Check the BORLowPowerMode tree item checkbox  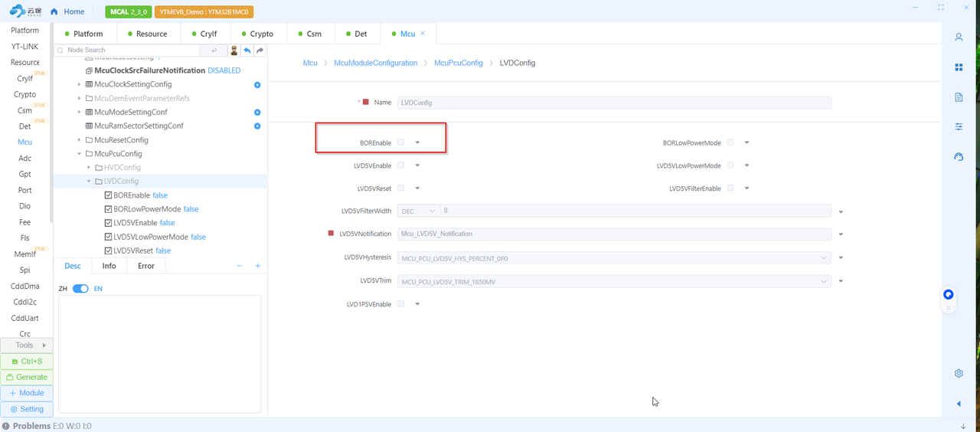[108, 209]
